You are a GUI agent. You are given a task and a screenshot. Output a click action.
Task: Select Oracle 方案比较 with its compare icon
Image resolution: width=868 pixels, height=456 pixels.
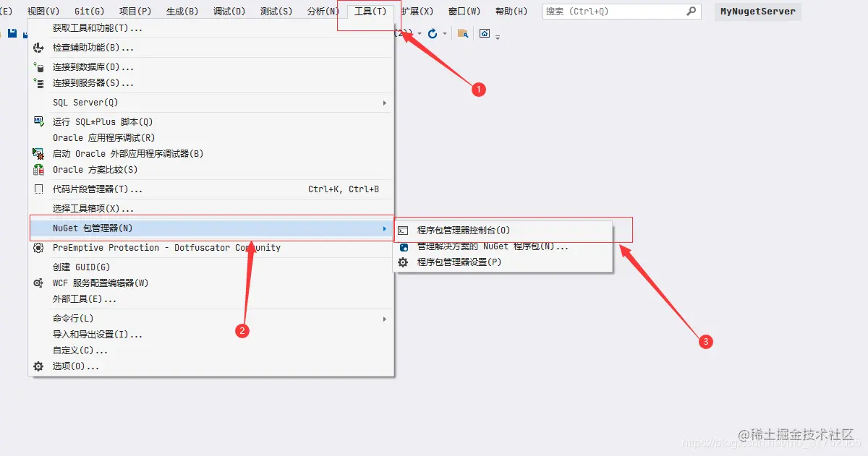[38, 169]
